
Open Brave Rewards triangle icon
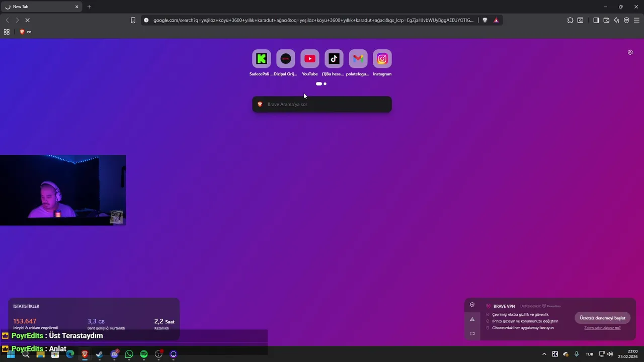coord(496,20)
